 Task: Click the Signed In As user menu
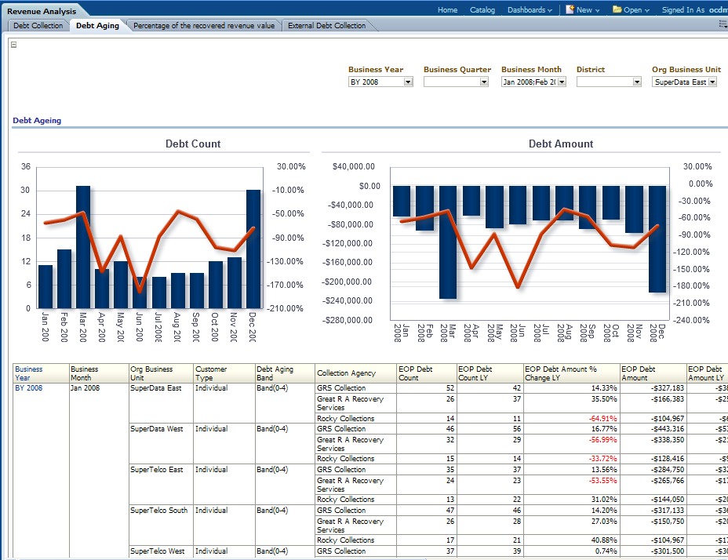click(x=694, y=9)
